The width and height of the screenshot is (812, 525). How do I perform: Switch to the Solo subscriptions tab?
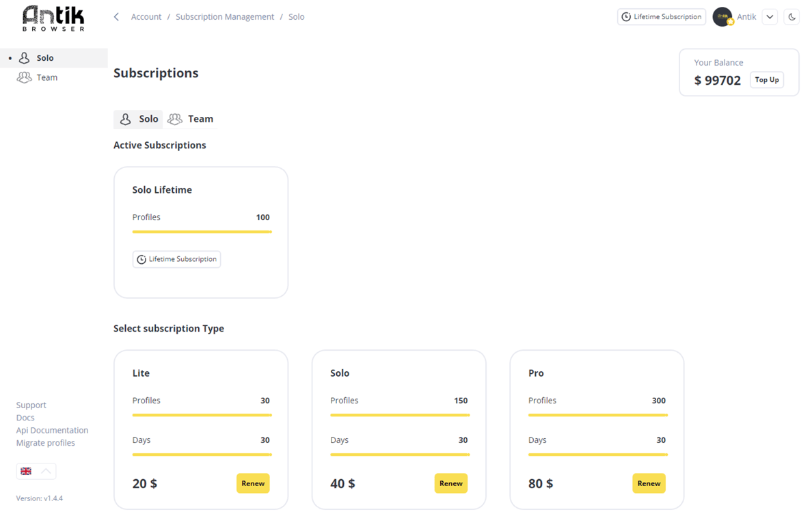point(138,119)
